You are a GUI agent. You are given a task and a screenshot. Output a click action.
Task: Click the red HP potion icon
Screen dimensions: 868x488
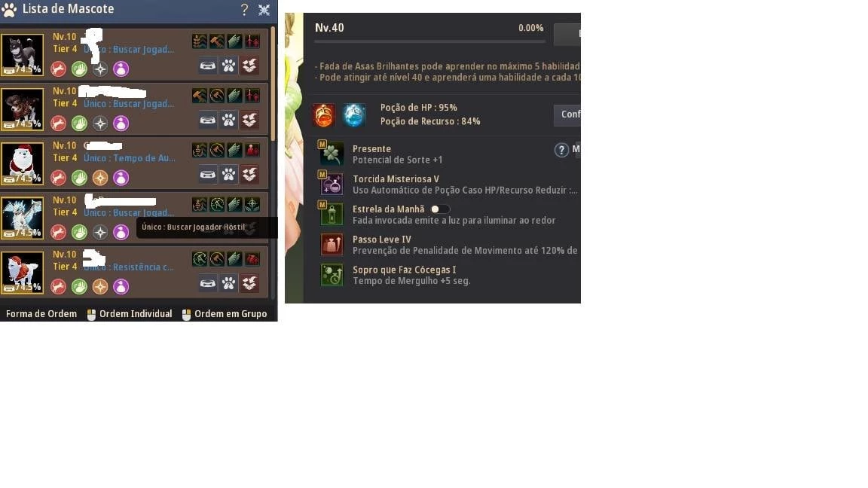323,114
